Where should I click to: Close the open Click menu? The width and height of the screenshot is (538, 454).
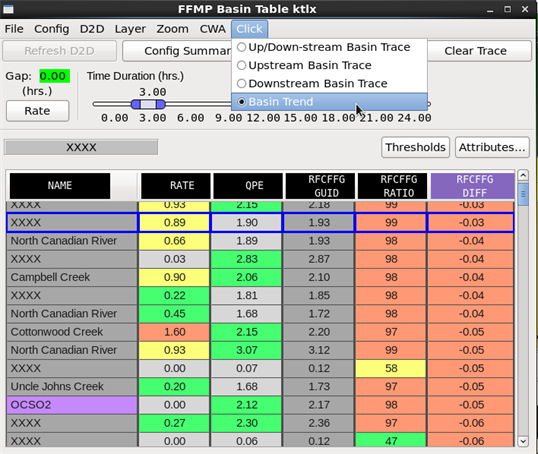pos(249,29)
